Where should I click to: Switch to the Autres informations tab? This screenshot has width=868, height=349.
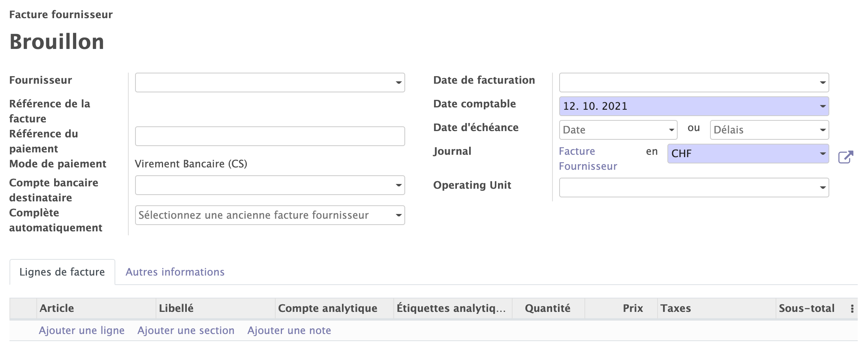click(175, 272)
